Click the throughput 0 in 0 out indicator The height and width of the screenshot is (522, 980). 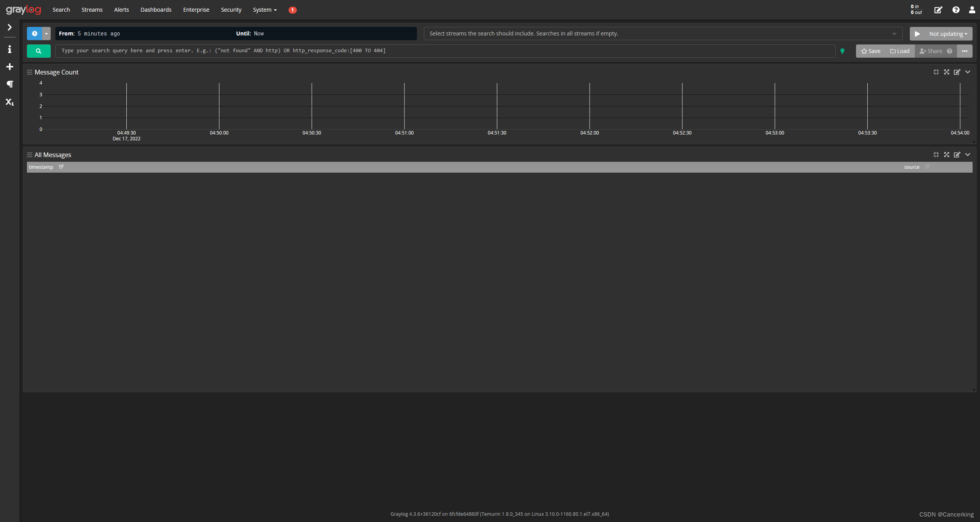point(916,9)
